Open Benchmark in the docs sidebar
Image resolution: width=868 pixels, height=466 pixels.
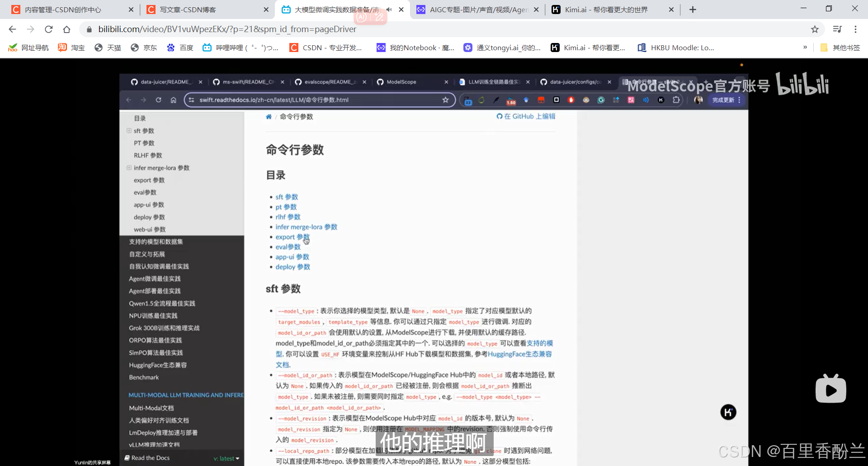[144, 377]
